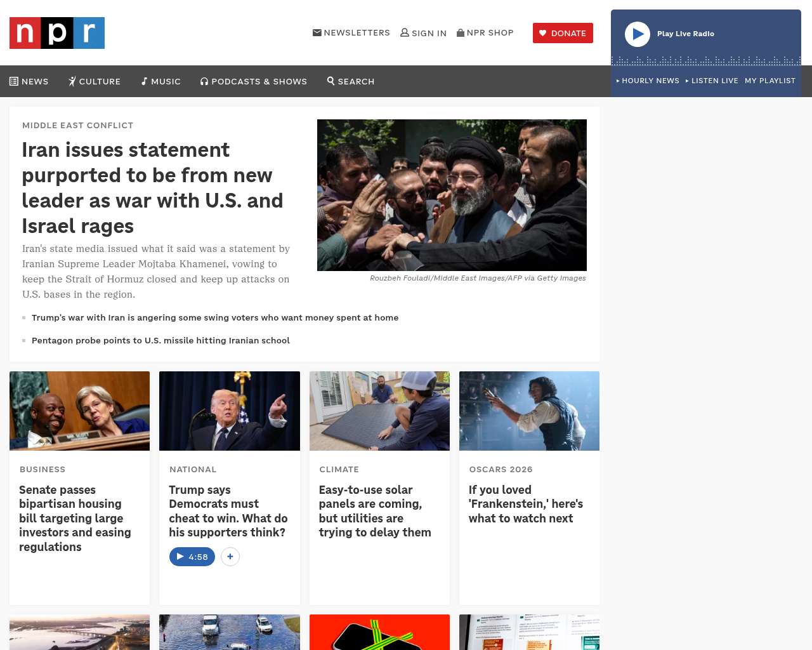This screenshot has height=650, width=812.
Task: Click the NPR logo
Action: [57, 33]
